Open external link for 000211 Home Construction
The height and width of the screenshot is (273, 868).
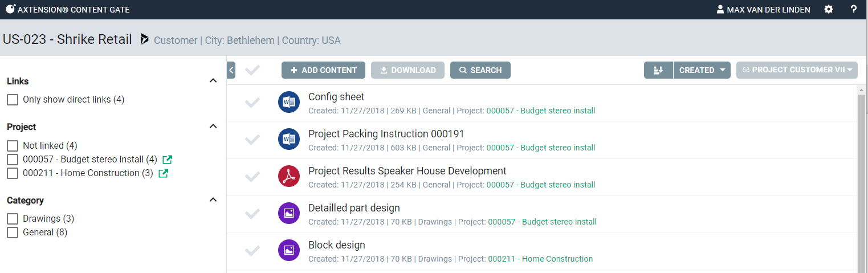click(x=163, y=173)
